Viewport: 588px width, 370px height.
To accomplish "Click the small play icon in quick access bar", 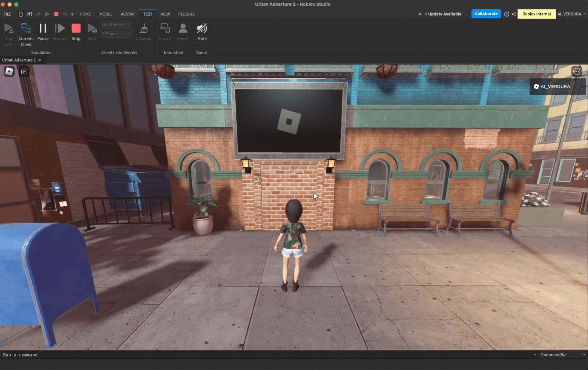I will (47, 14).
